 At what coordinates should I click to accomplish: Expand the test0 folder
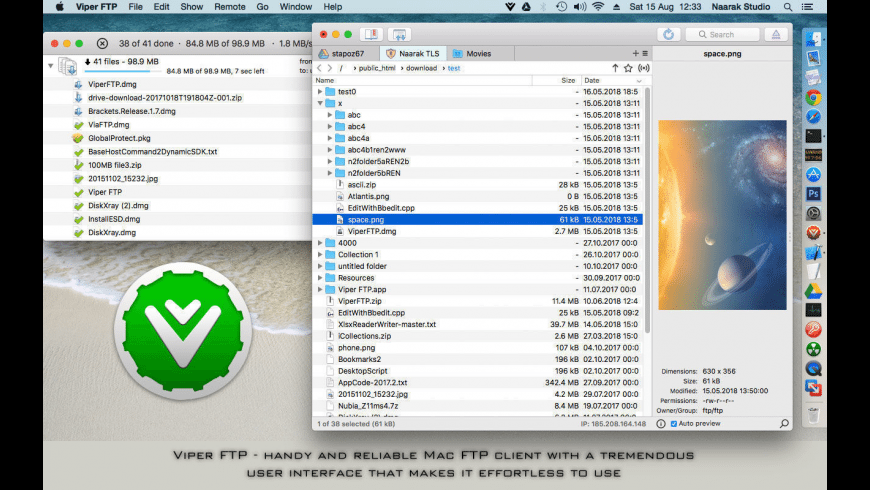click(x=320, y=92)
